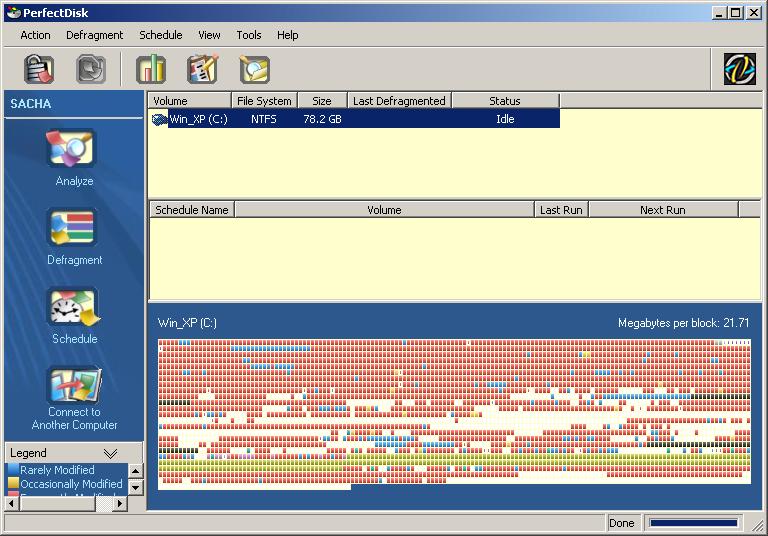The width and height of the screenshot is (768, 536).
Task: Click the progress bar in the status bar
Action: [x=693, y=523]
